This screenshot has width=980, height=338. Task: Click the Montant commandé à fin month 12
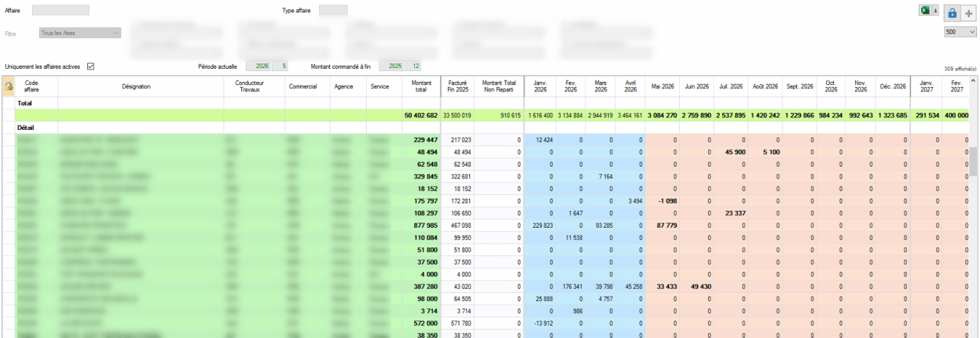[x=413, y=67]
